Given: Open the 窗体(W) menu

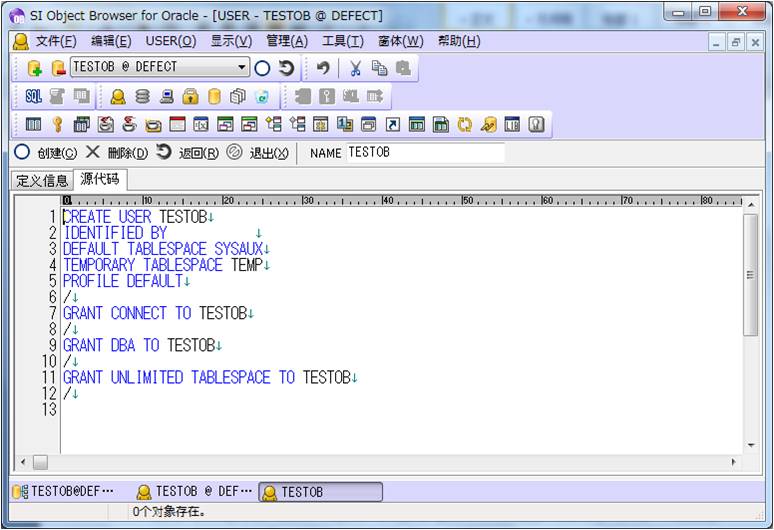Looking at the screenshot, I should click(400, 41).
